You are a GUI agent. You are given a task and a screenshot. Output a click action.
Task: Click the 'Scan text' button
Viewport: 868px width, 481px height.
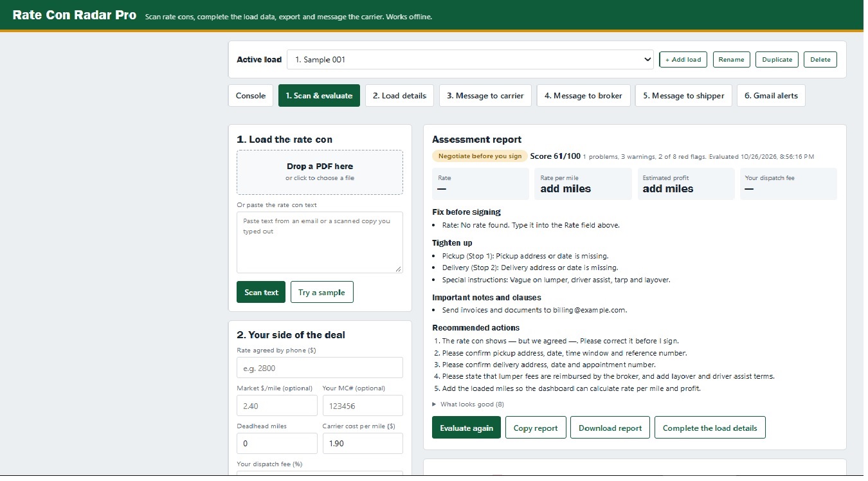261,292
